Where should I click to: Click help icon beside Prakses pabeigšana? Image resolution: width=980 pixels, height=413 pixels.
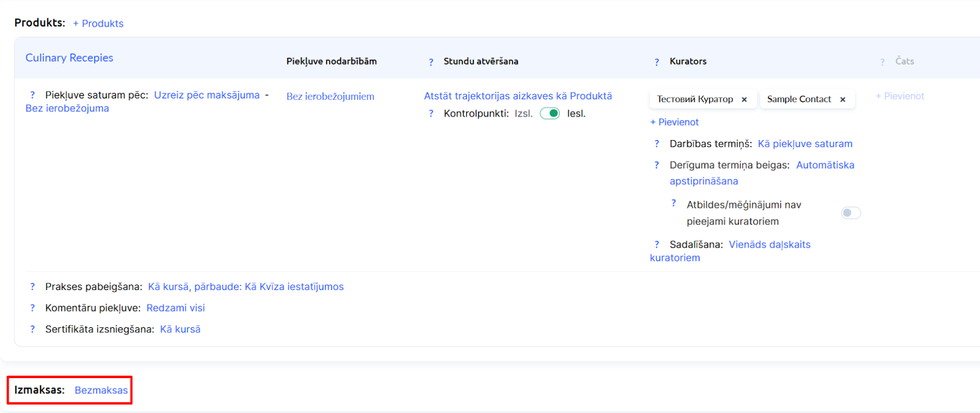[32, 287]
